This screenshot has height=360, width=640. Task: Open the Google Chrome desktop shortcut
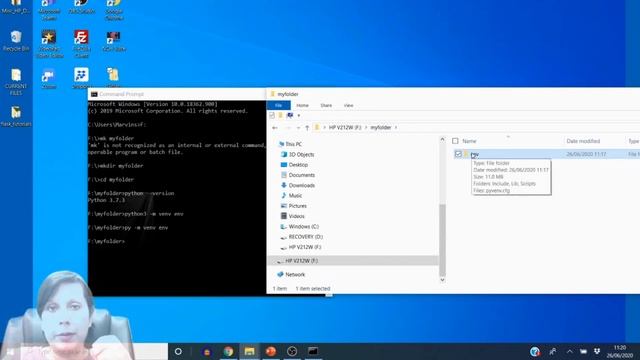[113, 9]
